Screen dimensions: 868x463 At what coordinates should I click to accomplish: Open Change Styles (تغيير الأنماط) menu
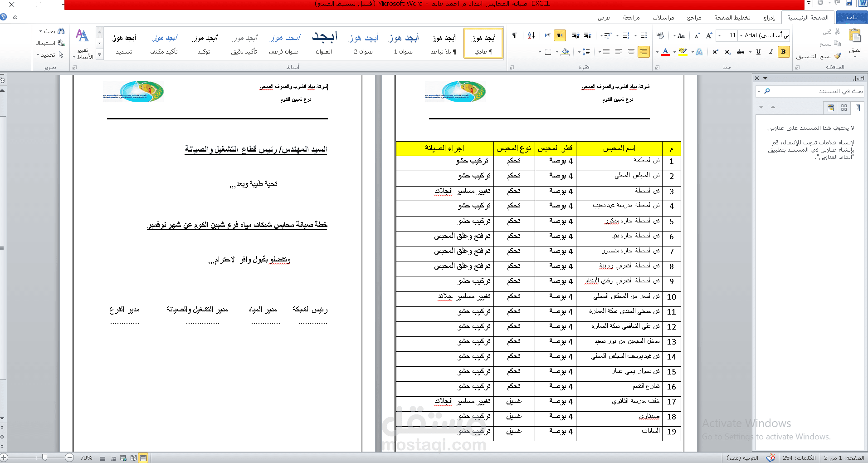[x=83, y=44]
